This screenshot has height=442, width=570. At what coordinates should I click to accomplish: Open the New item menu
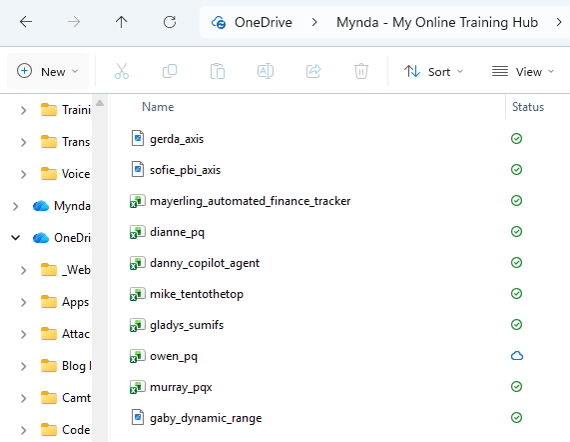(x=48, y=71)
